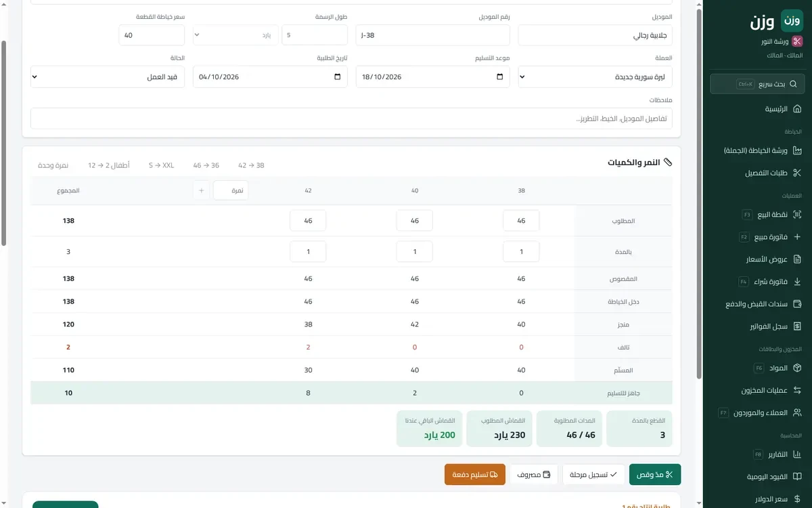This screenshot has height=508, width=812.
Task: Create a فاتورة مبيع via plus icon
Action: click(797, 237)
